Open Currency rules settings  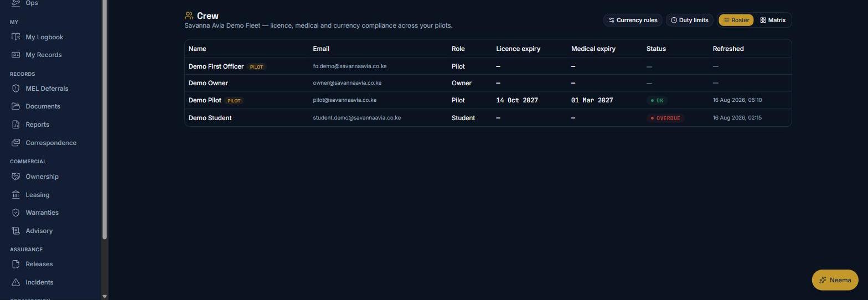pos(633,20)
